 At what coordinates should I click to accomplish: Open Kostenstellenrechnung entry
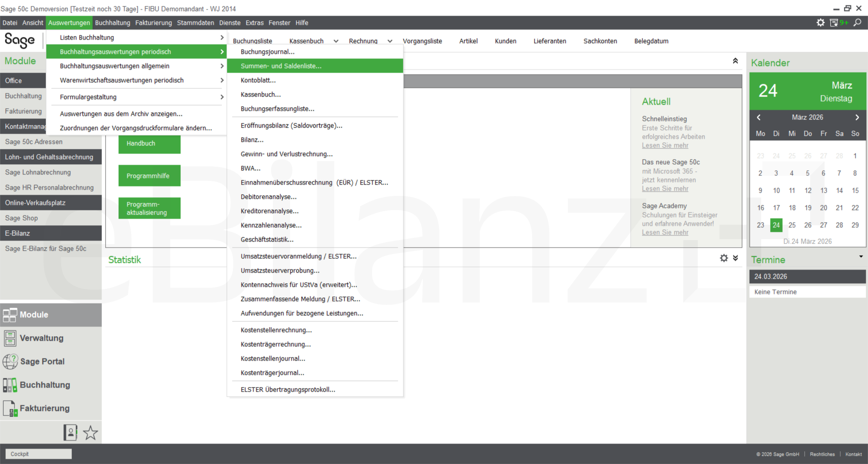(315, 330)
